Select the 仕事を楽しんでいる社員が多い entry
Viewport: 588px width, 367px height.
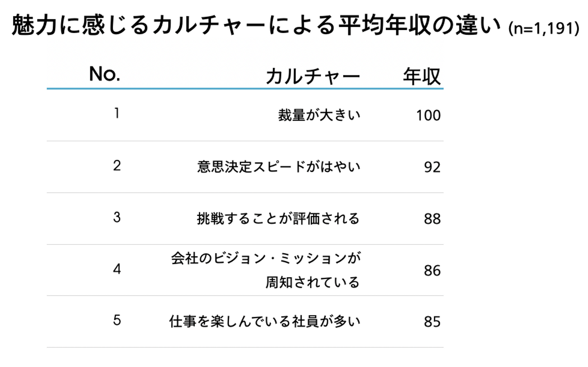pos(265,322)
